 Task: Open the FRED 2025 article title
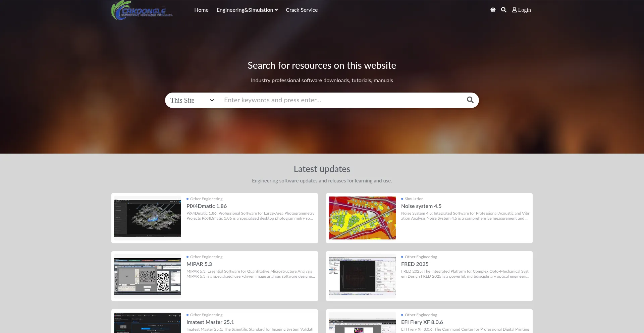point(415,264)
